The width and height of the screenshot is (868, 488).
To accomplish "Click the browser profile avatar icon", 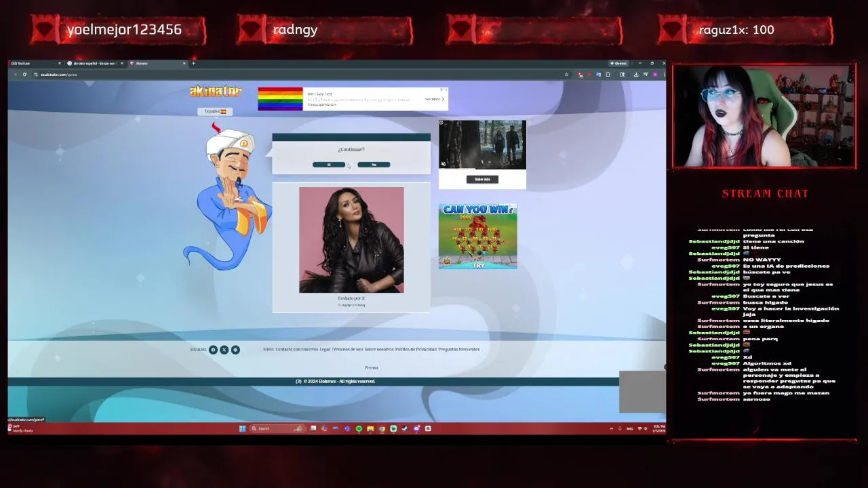I will tap(655, 75).
